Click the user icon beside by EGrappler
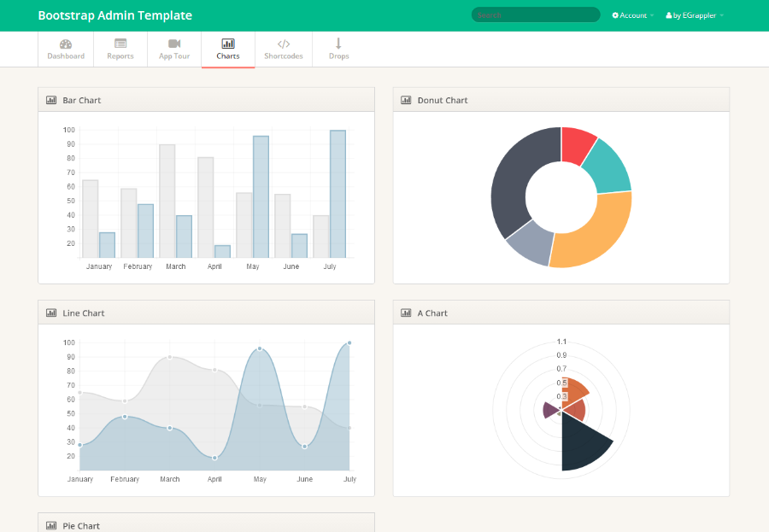Image resolution: width=769 pixels, height=532 pixels. pyautogui.click(x=668, y=15)
